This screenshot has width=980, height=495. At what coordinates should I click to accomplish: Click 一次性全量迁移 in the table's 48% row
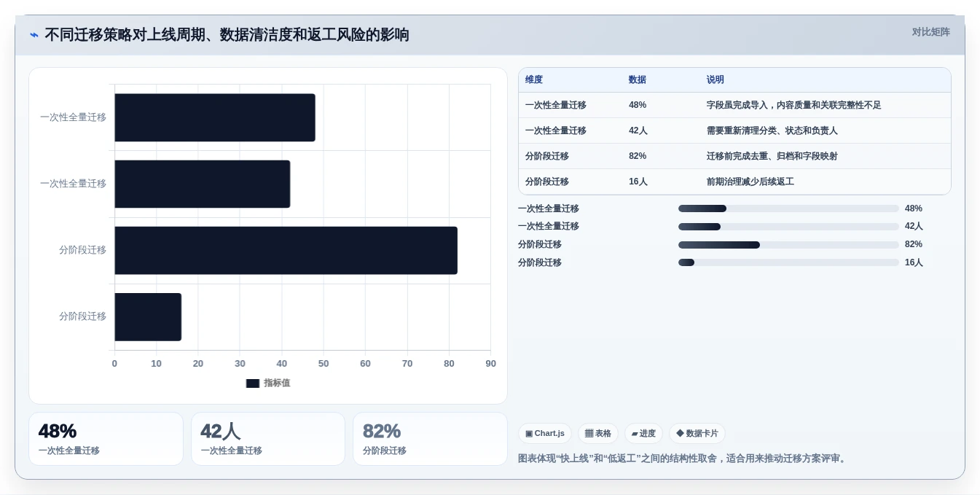coord(556,105)
